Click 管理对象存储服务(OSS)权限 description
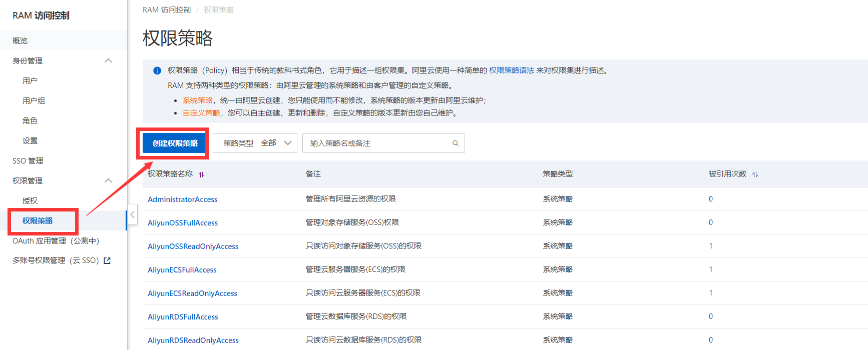Image resolution: width=868 pixels, height=350 pixels. click(x=352, y=222)
